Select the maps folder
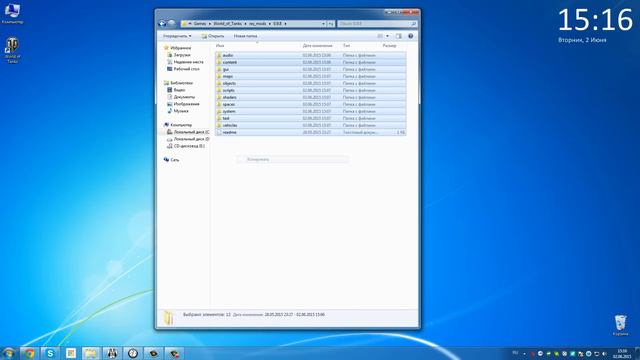This screenshot has width=640, height=360. click(311, 76)
